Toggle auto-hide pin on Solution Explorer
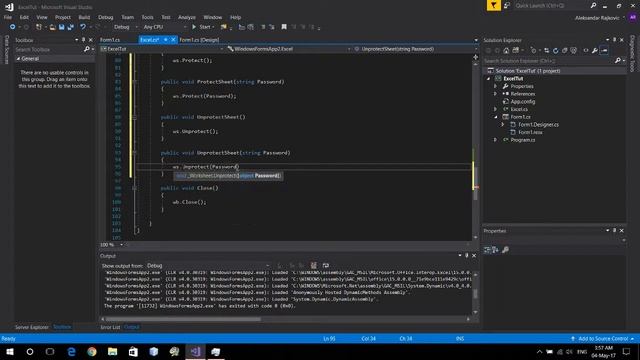This screenshot has width=640, height=360. (614, 40)
